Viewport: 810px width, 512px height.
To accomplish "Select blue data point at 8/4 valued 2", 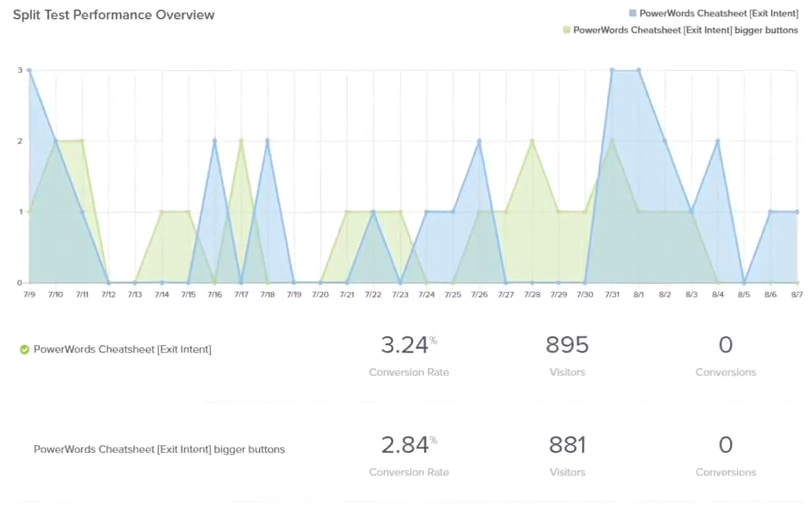I will click(718, 141).
